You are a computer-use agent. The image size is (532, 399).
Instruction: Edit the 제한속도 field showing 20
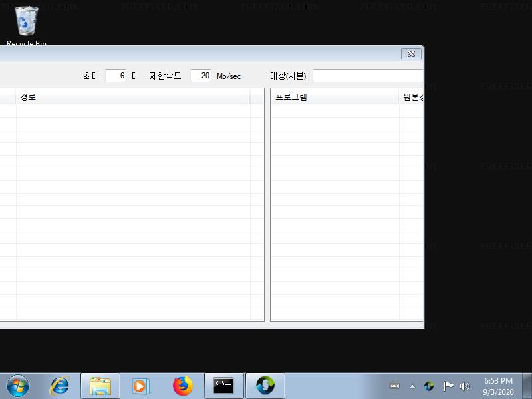201,76
